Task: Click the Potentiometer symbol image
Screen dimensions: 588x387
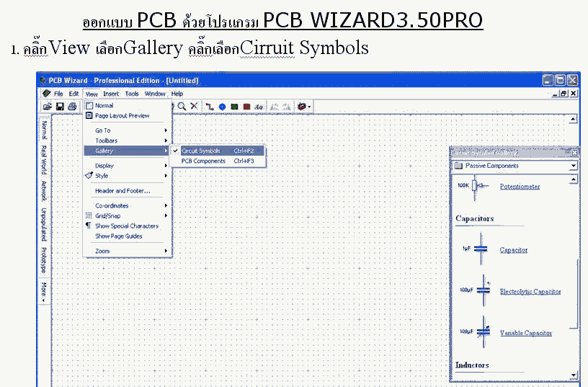Action: [x=475, y=186]
